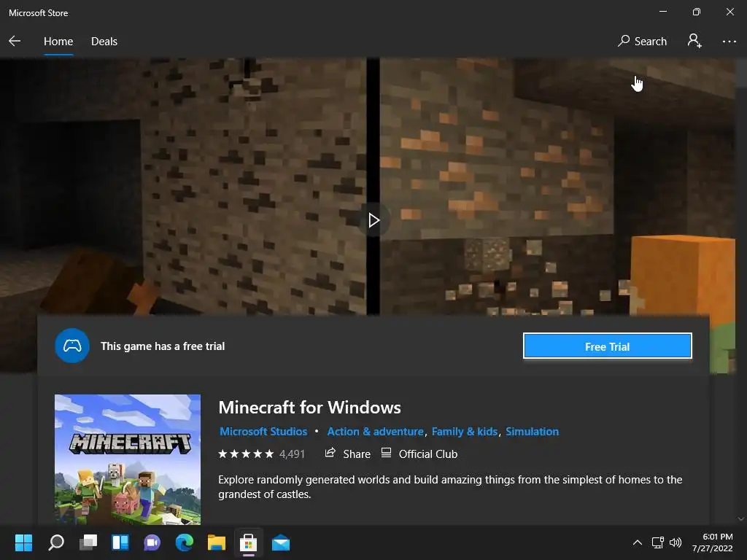Viewport: 747px width, 560px height.
Task: Click the network tray icon
Action: pos(658,542)
